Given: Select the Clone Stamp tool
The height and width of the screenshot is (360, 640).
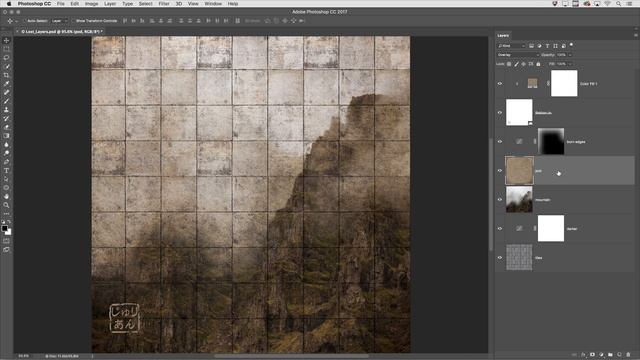Looking at the screenshot, I should [x=6, y=110].
